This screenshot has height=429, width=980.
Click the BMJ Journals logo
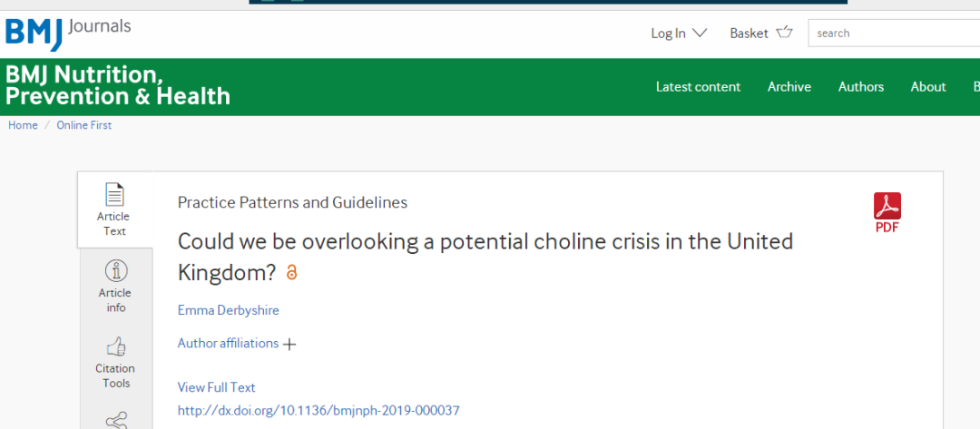pos(68,33)
